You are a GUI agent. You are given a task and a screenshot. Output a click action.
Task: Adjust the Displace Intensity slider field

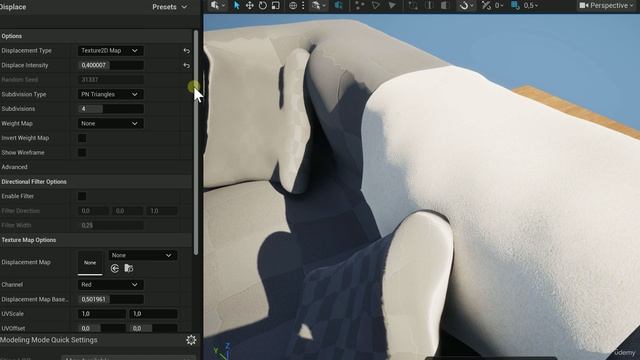tap(111, 65)
